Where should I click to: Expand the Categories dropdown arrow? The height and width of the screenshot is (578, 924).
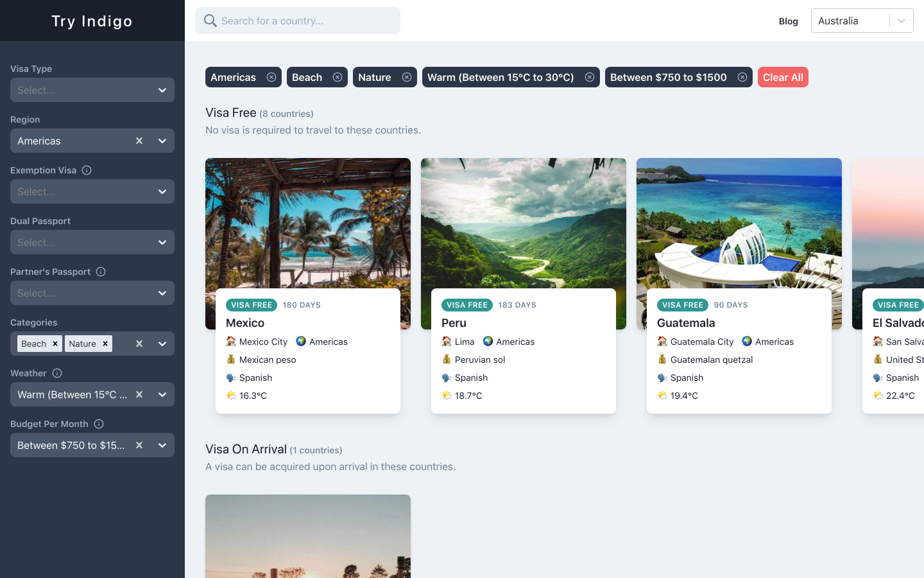tap(162, 344)
